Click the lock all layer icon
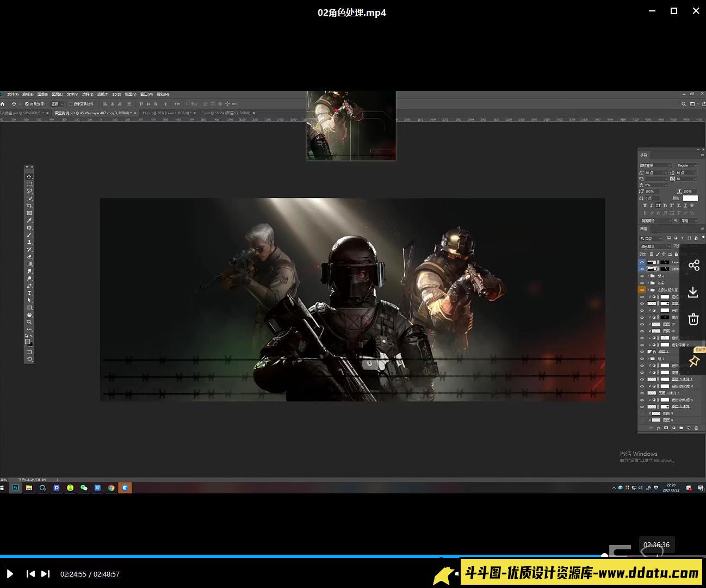Image resolution: width=706 pixels, height=588 pixels. [x=676, y=254]
